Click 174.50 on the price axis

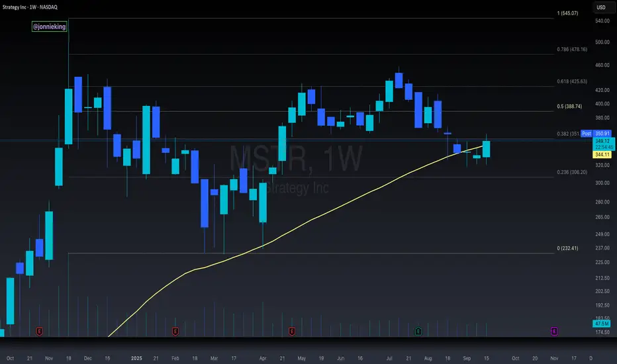point(602,332)
